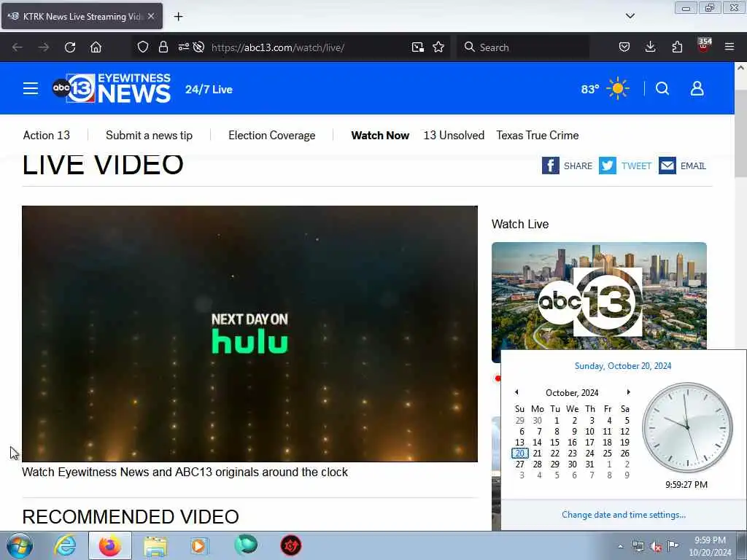Screen dimensions: 747x560
Task: Click the autoplay blocked icon
Action: [x=199, y=47]
